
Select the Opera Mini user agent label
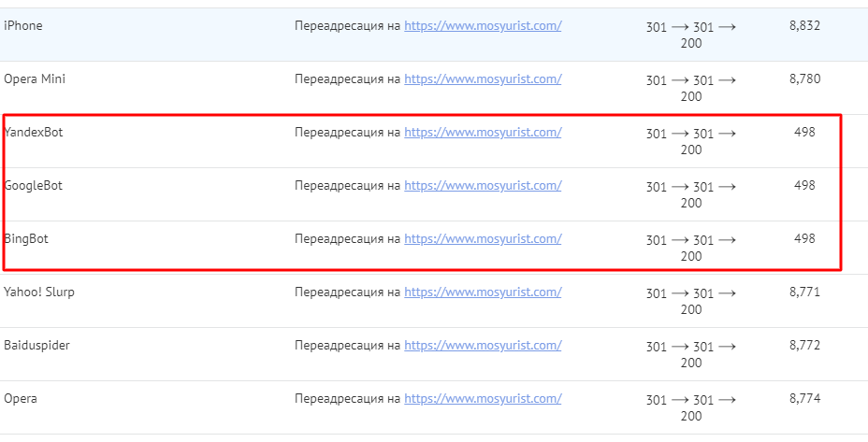[x=35, y=78]
